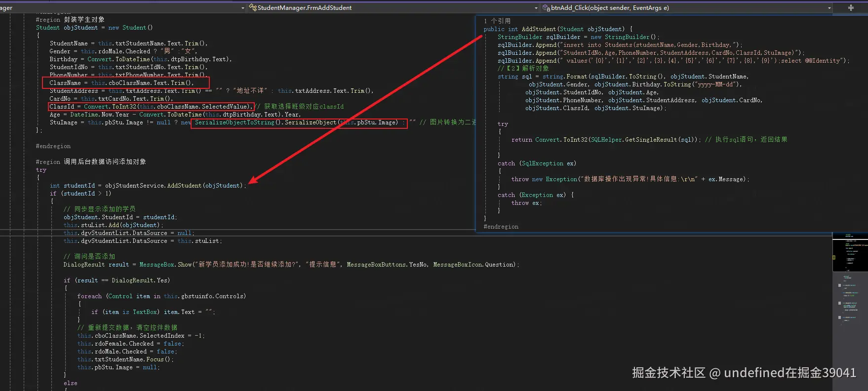Click the '#region 封装学生对象' line
Screen dimensions: 868x391
pos(70,20)
